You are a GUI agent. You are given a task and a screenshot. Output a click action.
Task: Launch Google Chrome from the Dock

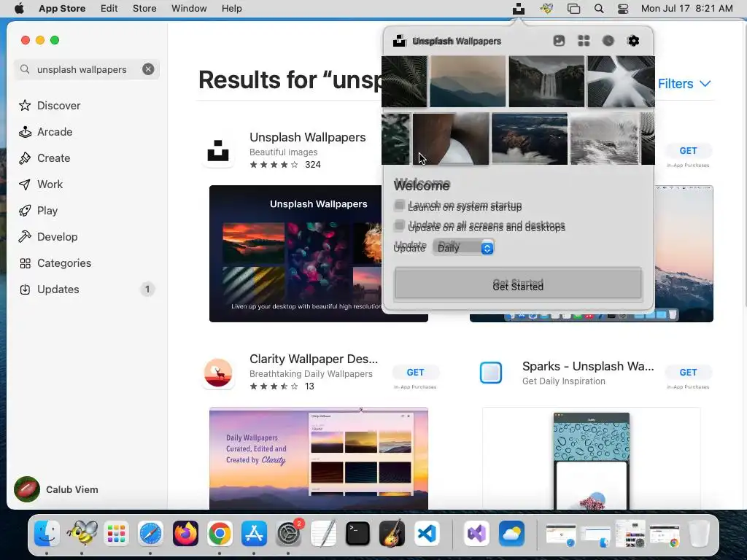coord(220,533)
